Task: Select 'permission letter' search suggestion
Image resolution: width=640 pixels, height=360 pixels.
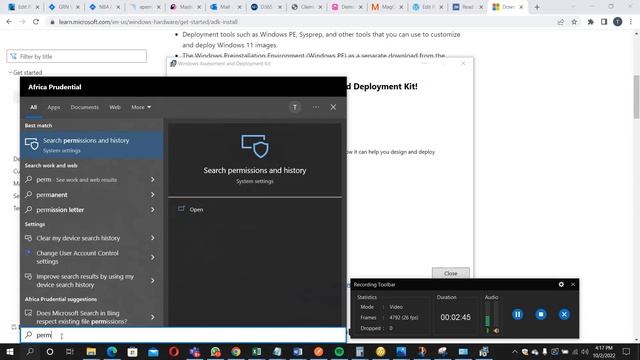Action: pyautogui.click(x=60, y=209)
